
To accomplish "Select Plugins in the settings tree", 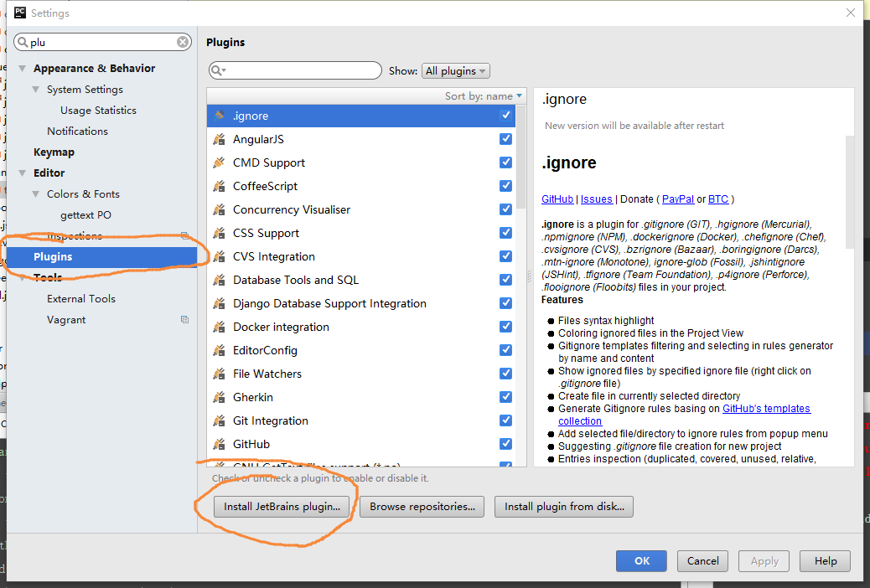I will coord(102,257).
